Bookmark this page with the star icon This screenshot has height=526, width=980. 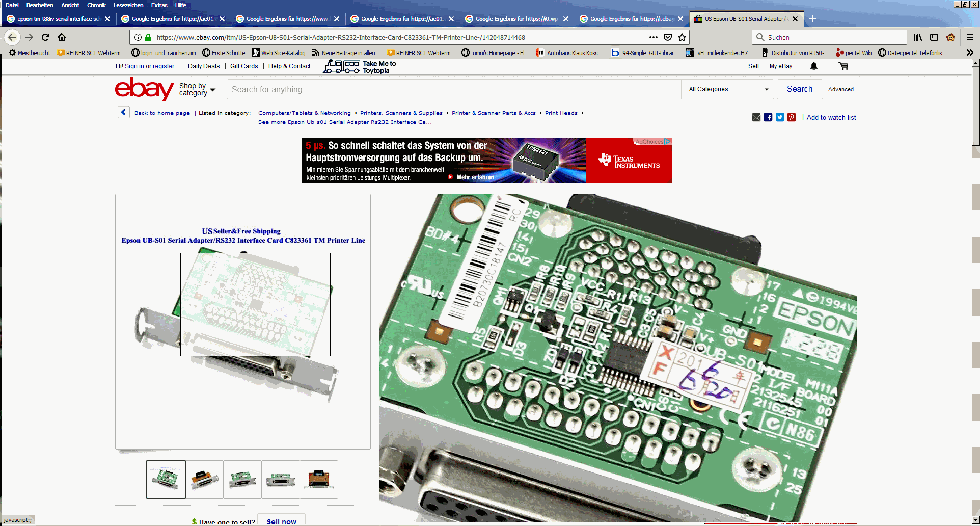tap(682, 37)
